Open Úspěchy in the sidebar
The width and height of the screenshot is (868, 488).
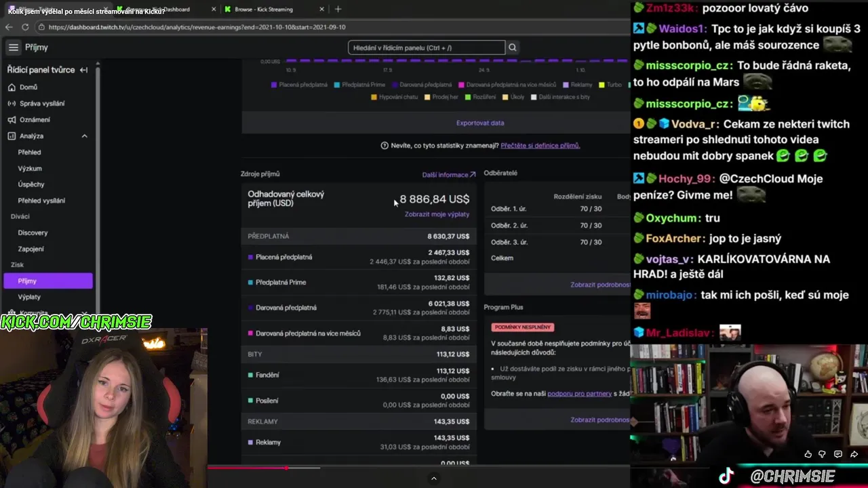(x=31, y=184)
